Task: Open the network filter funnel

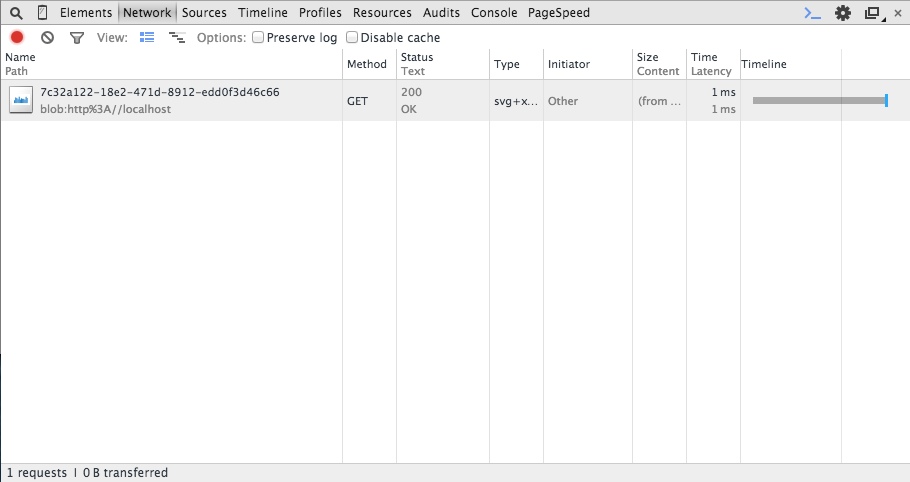Action: point(77,37)
